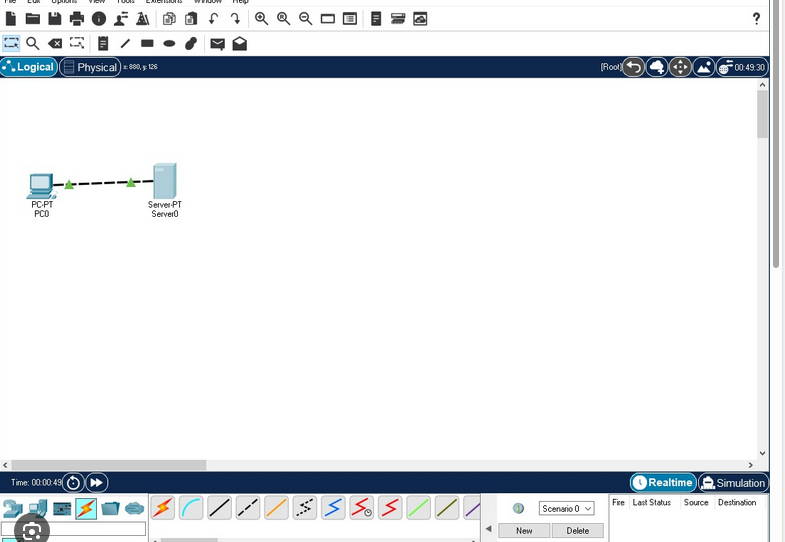Choose the automatic connection lightning cable
Image resolution: width=785 pixels, height=542 pixels.
pyautogui.click(x=163, y=508)
